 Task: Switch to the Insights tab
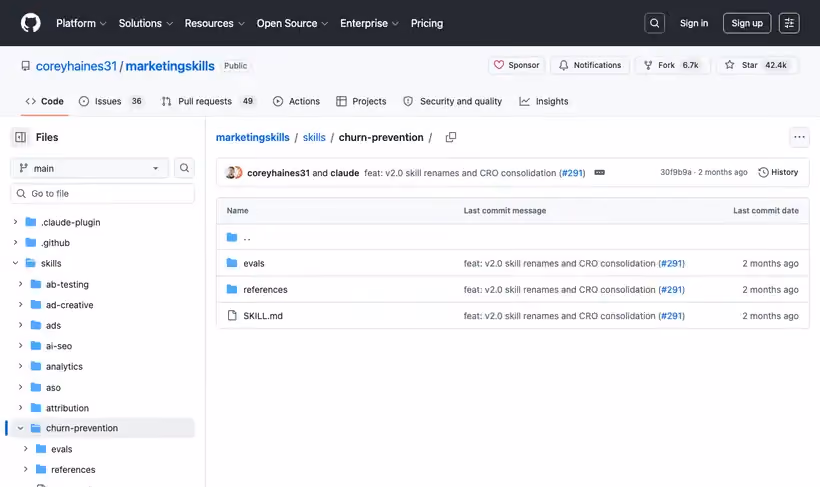pos(543,101)
